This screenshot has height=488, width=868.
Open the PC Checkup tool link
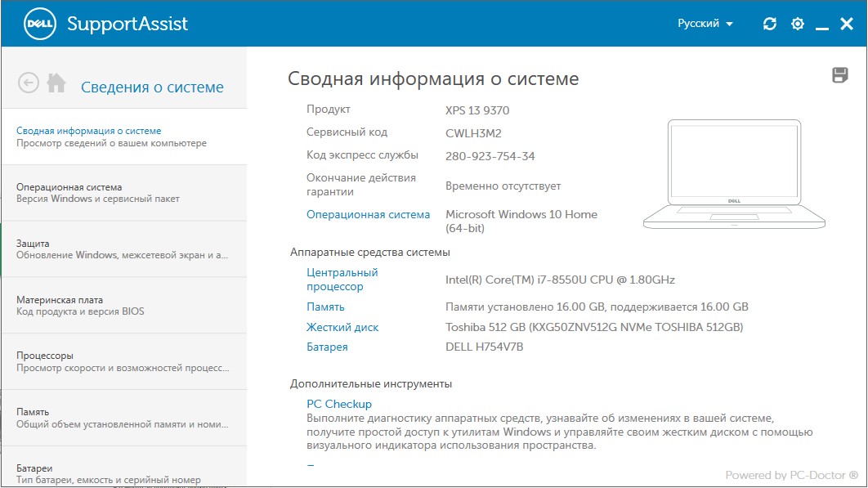tap(339, 404)
